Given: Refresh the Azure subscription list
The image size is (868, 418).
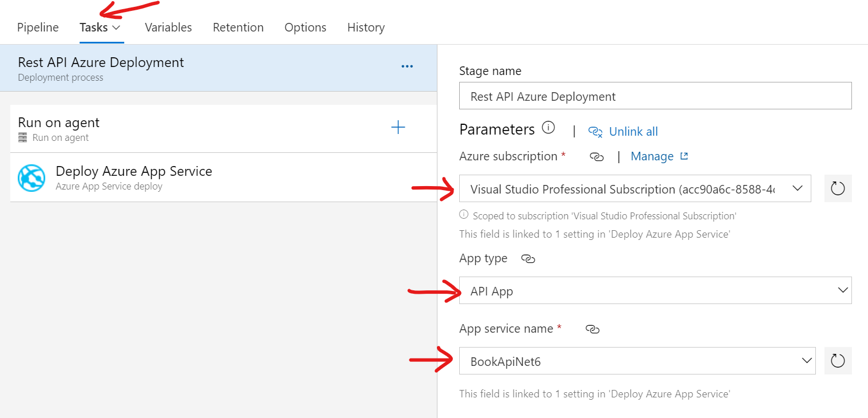Looking at the screenshot, I should pyautogui.click(x=838, y=188).
